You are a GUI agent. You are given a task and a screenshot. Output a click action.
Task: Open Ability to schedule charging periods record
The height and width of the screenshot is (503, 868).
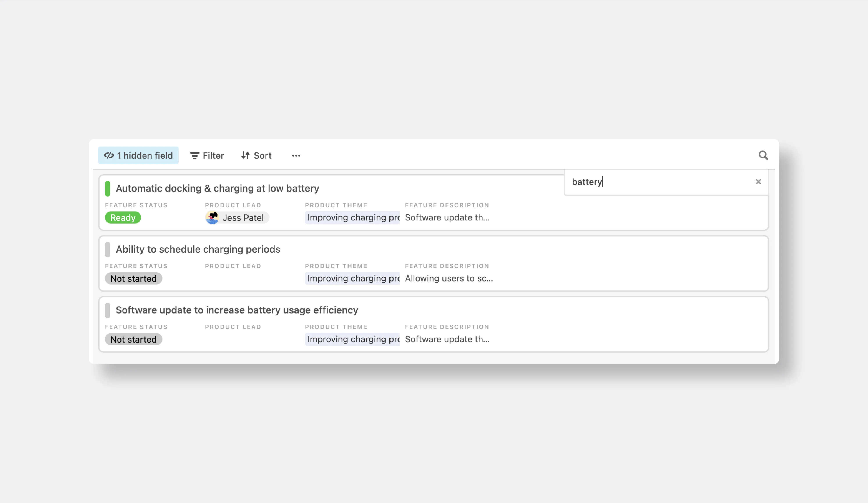pyautogui.click(x=198, y=249)
